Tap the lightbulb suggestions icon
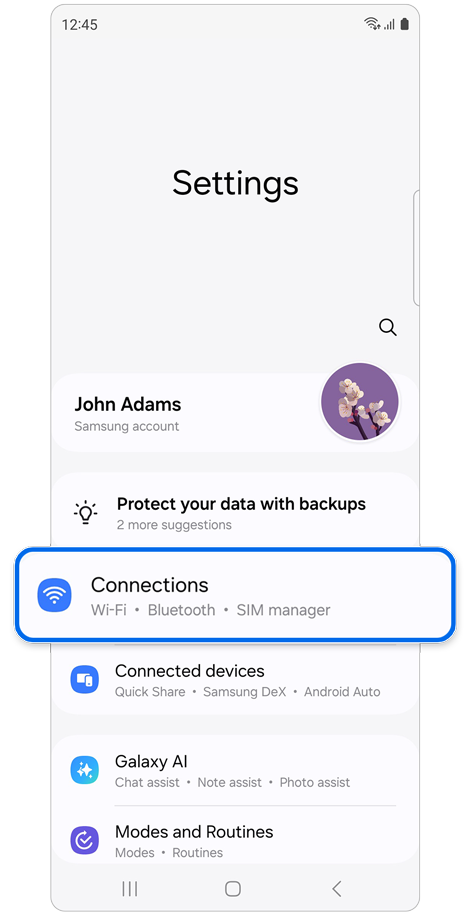Screen dimensions: 470x915 86,512
